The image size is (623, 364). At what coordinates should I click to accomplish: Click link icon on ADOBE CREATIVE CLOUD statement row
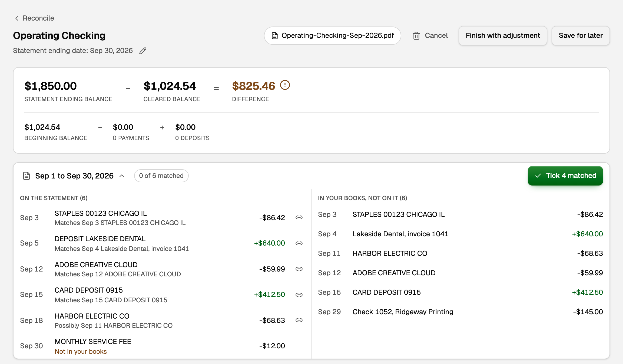299,269
